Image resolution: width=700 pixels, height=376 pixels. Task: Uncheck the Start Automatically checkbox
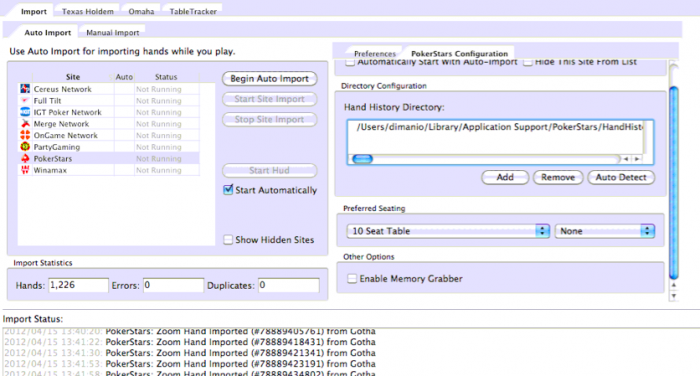228,190
